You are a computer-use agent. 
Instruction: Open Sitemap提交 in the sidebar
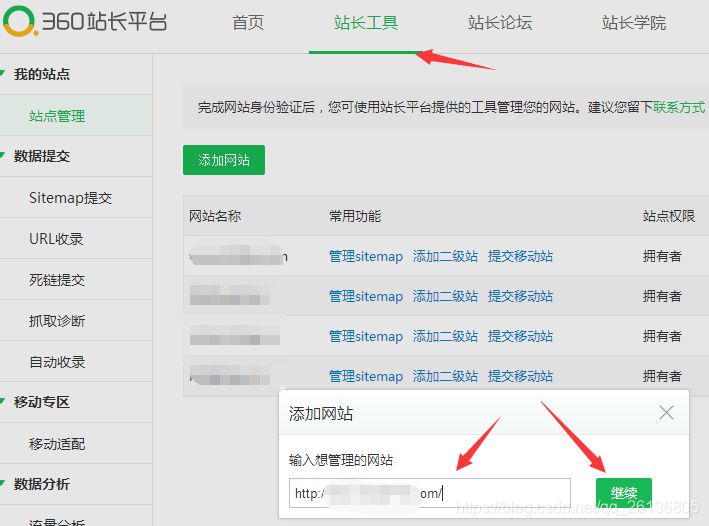point(71,198)
